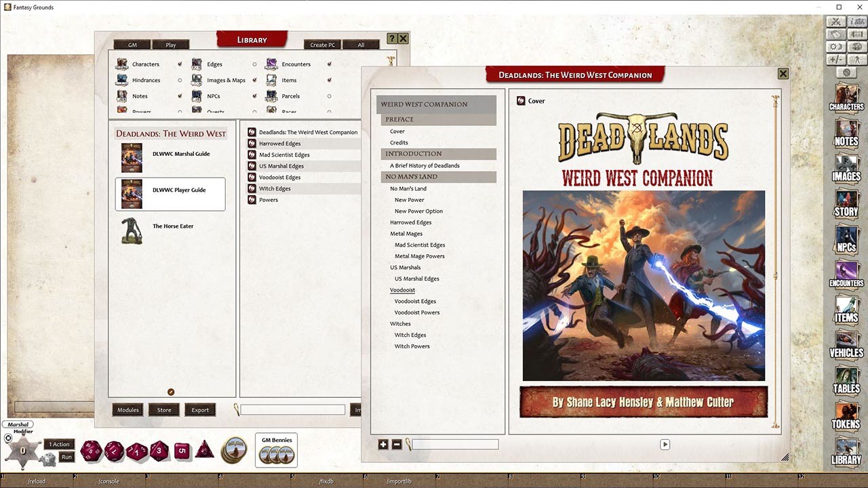
Task: Open the Characters sidebar panel
Action: click(846, 100)
